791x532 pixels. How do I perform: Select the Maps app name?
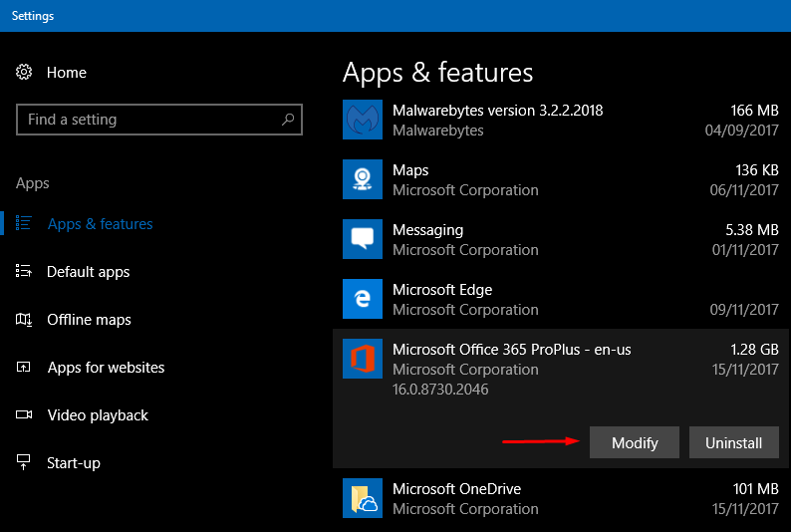tap(410, 170)
